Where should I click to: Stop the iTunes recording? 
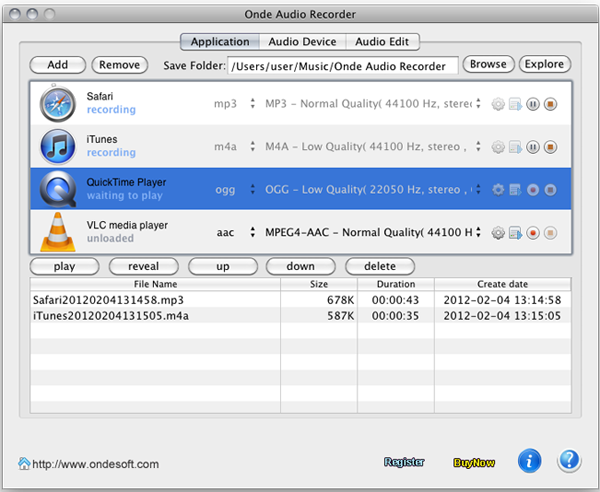coord(550,147)
